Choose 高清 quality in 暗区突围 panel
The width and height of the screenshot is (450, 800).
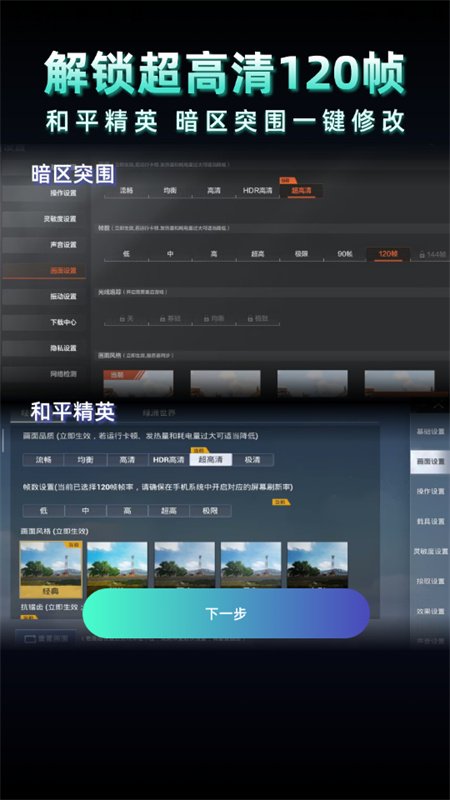pyautogui.click(x=214, y=191)
